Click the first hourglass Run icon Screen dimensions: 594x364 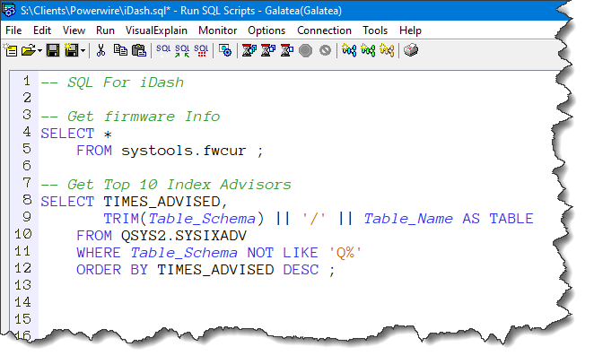click(x=249, y=50)
